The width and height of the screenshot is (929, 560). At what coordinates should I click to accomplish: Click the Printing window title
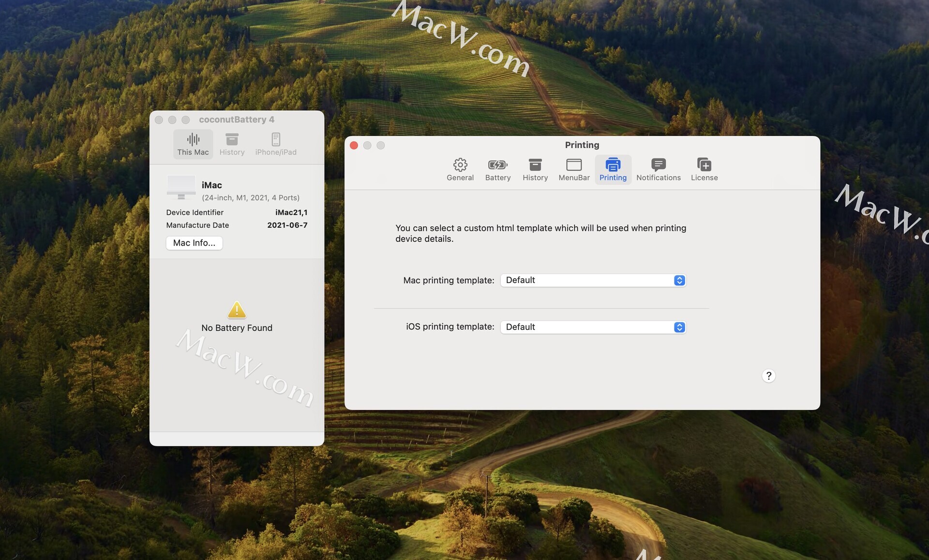(582, 145)
